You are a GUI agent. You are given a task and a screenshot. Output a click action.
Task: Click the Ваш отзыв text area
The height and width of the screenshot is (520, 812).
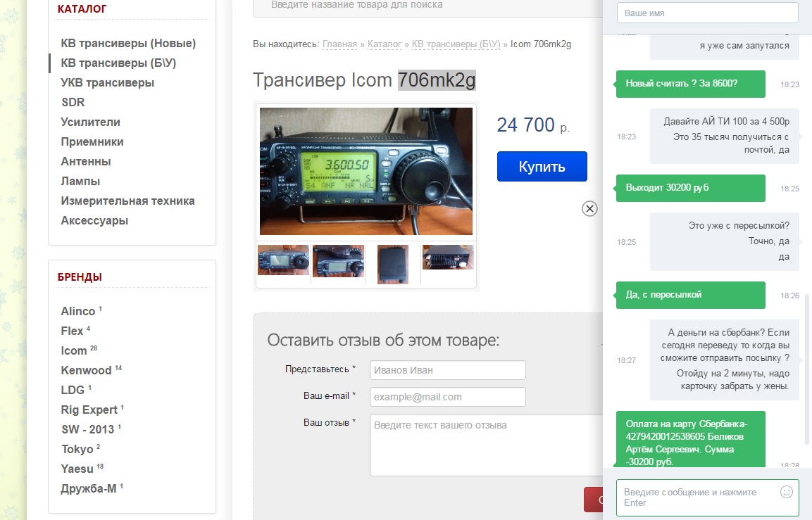[x=487, y=445]
